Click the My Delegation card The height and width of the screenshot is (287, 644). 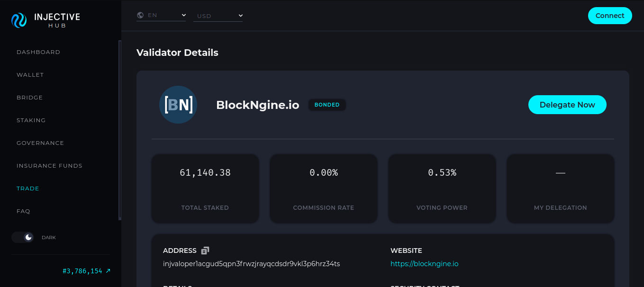[x=561, y=188]
